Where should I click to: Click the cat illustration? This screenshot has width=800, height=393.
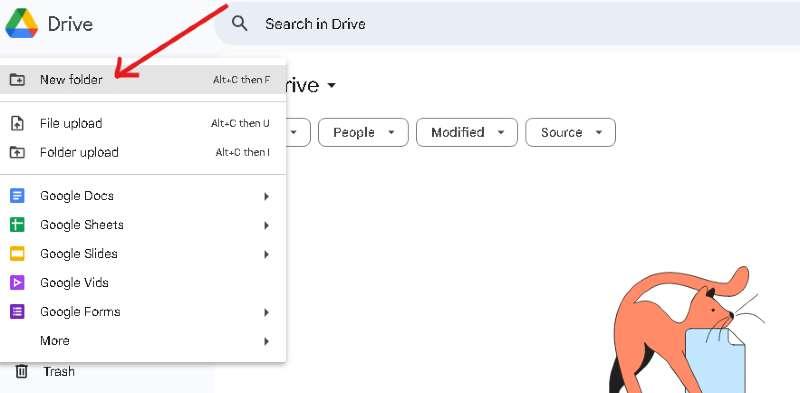click(x=686, y=330)
